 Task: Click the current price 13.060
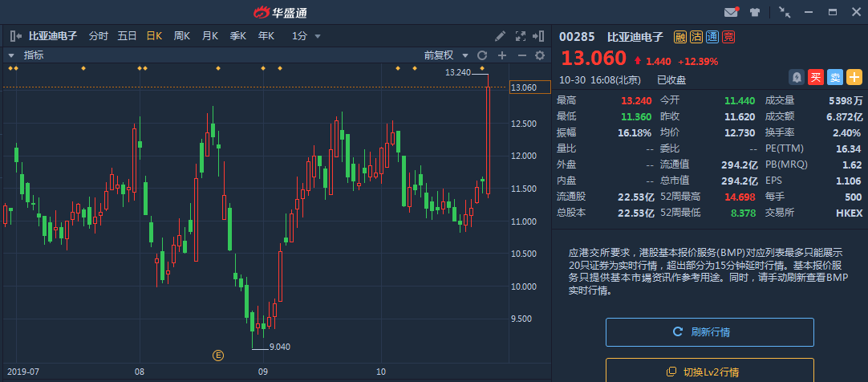coord(594,58)
